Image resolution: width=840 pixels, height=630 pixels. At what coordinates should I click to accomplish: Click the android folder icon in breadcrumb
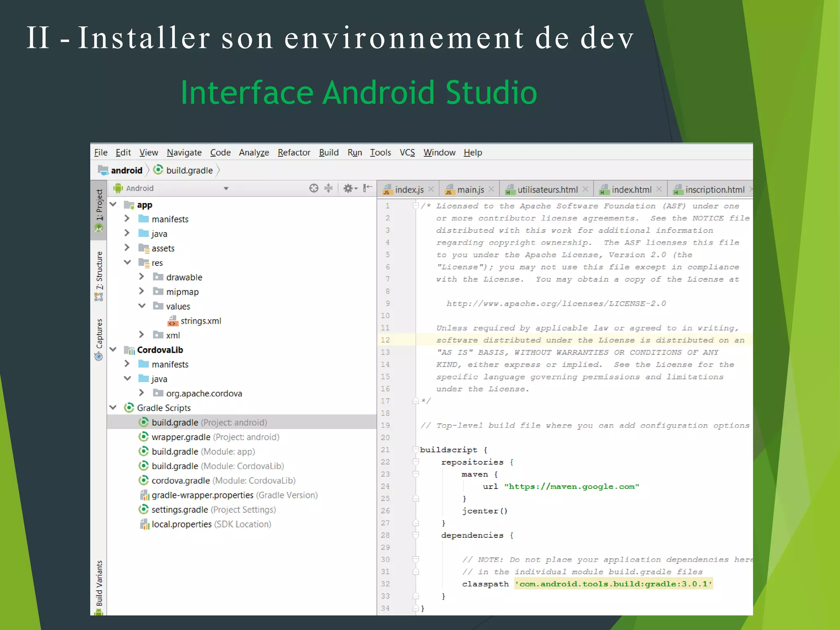point(103,170)
